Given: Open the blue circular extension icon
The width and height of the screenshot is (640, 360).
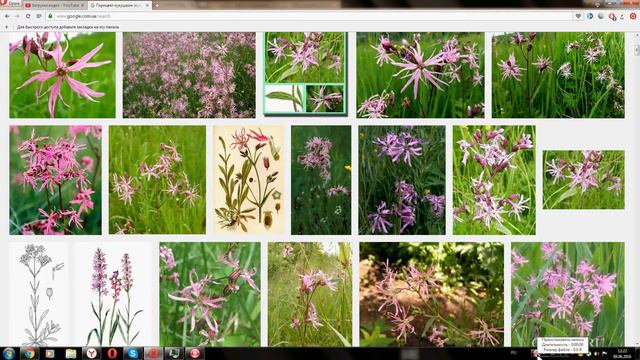Looking at the screenshot, I should click(x=590, y=16).
